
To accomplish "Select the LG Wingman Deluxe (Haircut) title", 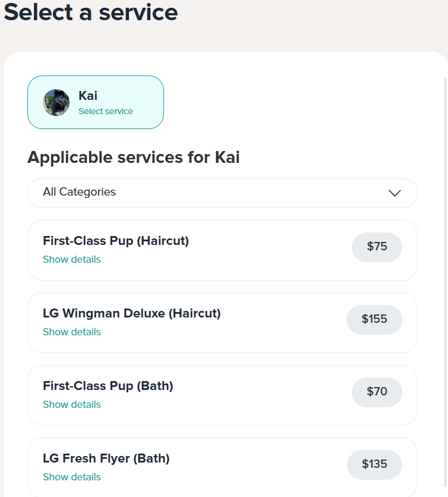I will 132,313.
